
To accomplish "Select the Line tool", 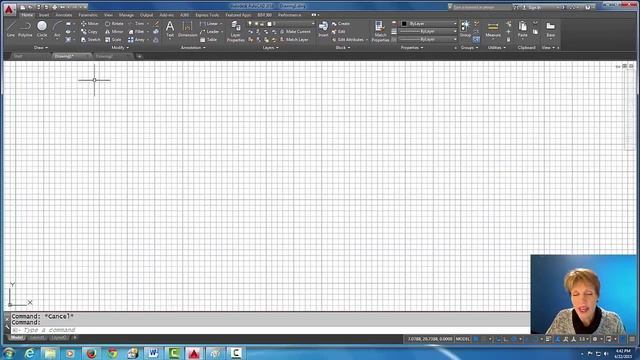I will [x=11, y=29].
